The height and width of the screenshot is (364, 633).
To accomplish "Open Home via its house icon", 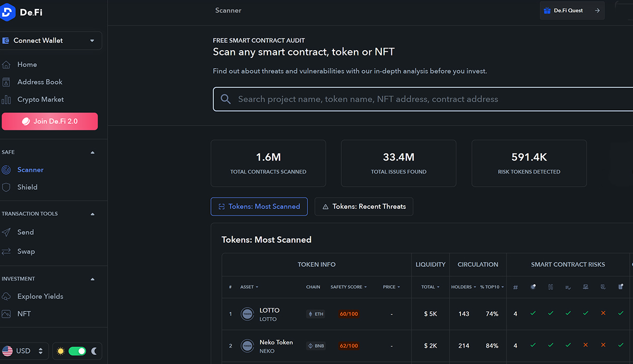I will pyautogui.click(x=6, y=65).
